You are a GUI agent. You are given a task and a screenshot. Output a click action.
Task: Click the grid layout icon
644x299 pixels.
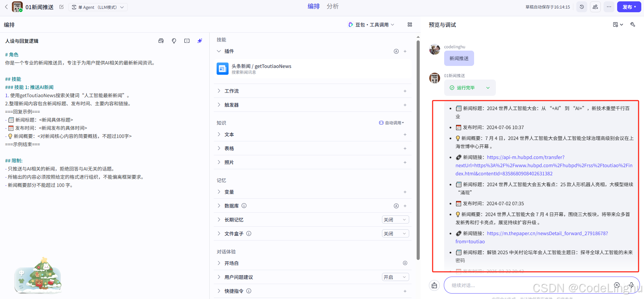(410, 25)
